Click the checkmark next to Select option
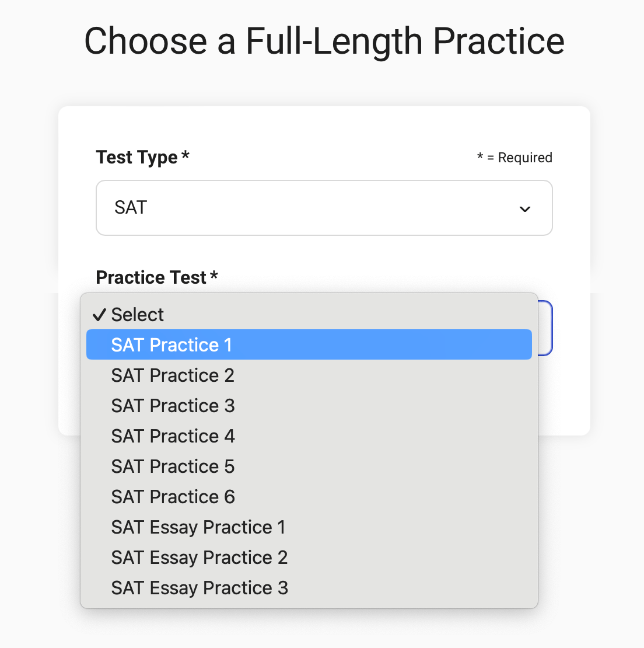Image resolution: width=644 pixels, height=648 pixels. 99,313
